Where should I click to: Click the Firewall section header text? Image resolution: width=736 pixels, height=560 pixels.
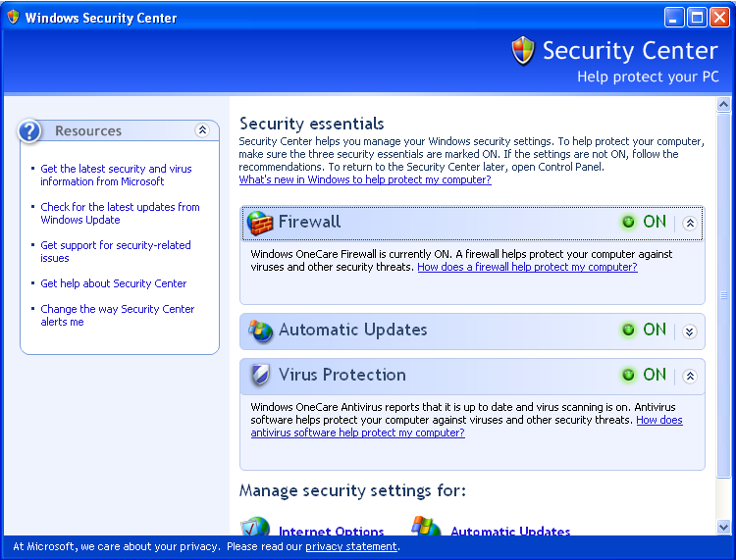point(309,222)
